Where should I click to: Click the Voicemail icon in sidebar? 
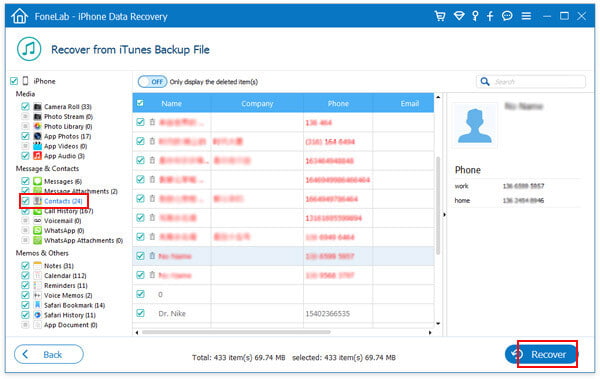pyautogui.click(x=38, y=221)
